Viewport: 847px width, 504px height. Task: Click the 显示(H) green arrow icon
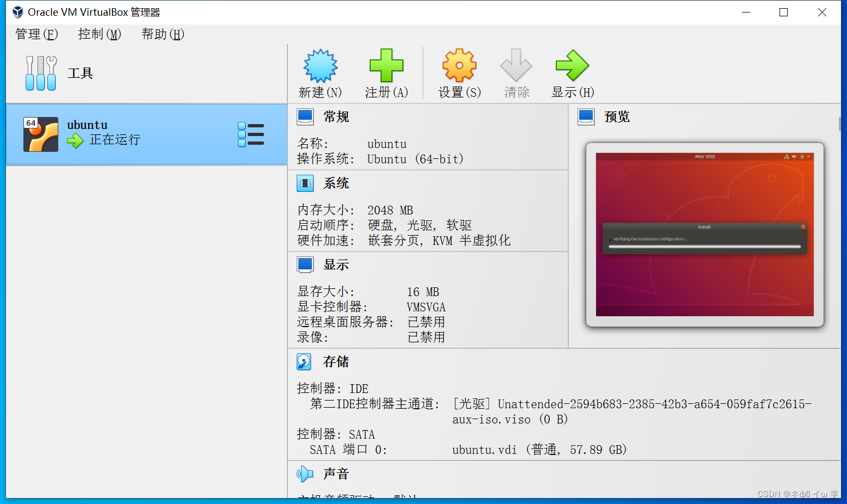(572, 66)
